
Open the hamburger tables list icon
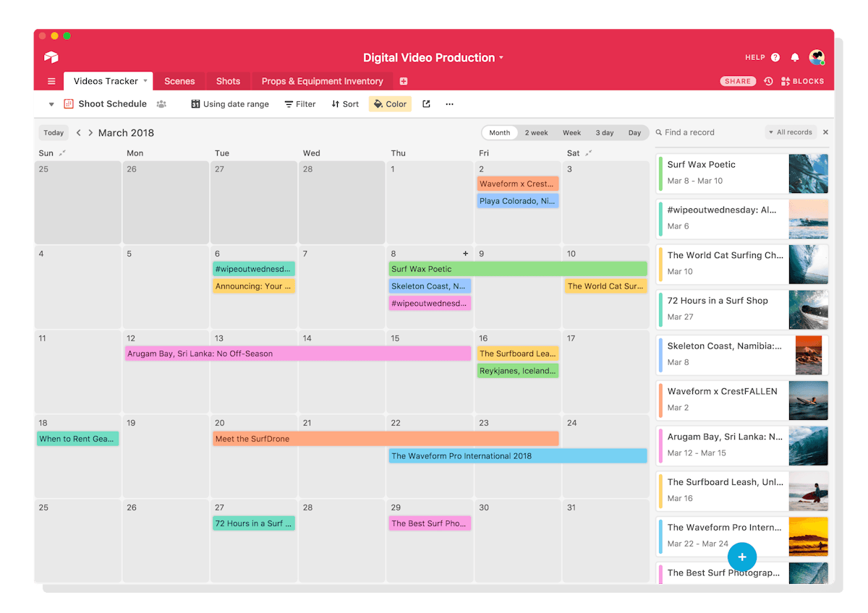(x=51, y=82)
